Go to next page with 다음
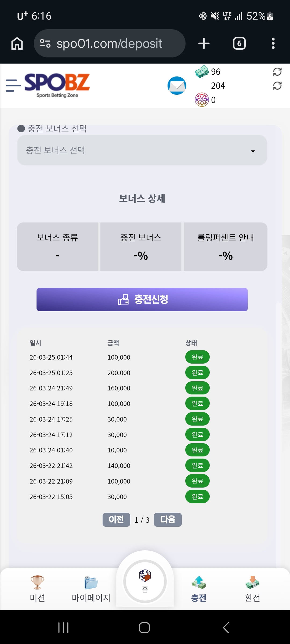This screenshot has height=644, width=290. [168, 520]
